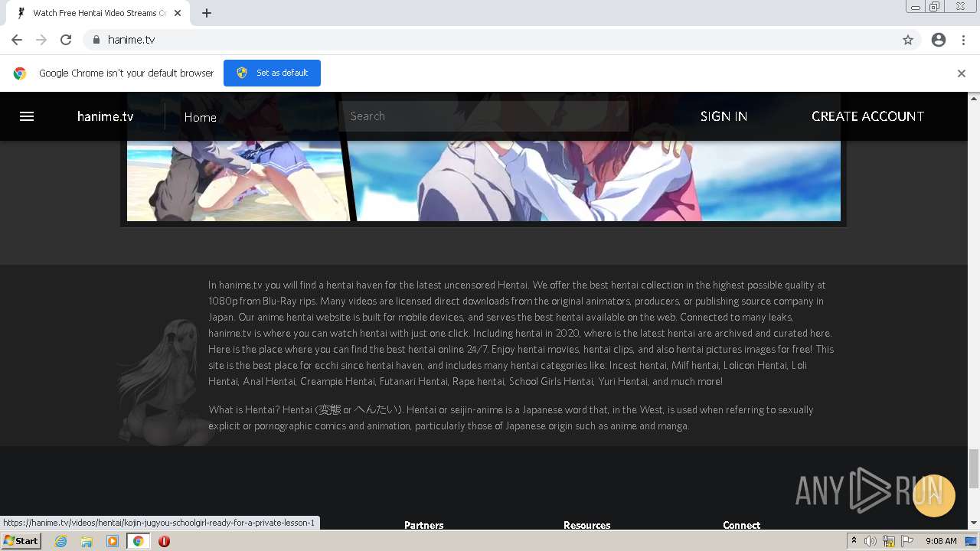Image resolution: width=980 pixels, height=551 pixels.
Task: Open the network tray icon
Action: coord(889,541)
